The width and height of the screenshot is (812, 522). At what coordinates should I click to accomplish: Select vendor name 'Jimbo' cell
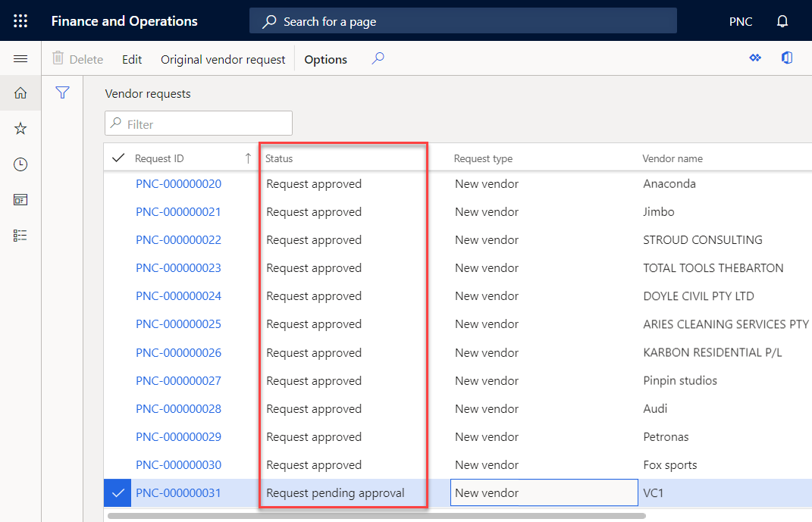(x=659, y=211)
